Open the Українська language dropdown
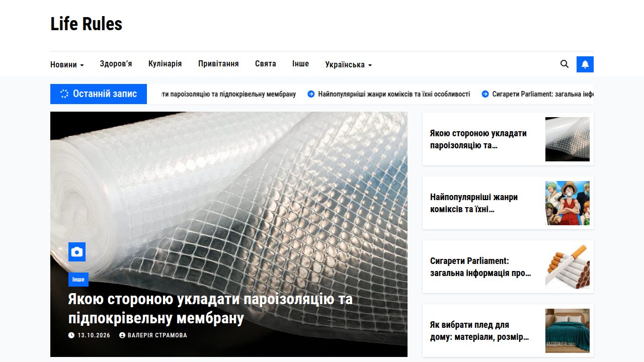 tap(349, 64)
